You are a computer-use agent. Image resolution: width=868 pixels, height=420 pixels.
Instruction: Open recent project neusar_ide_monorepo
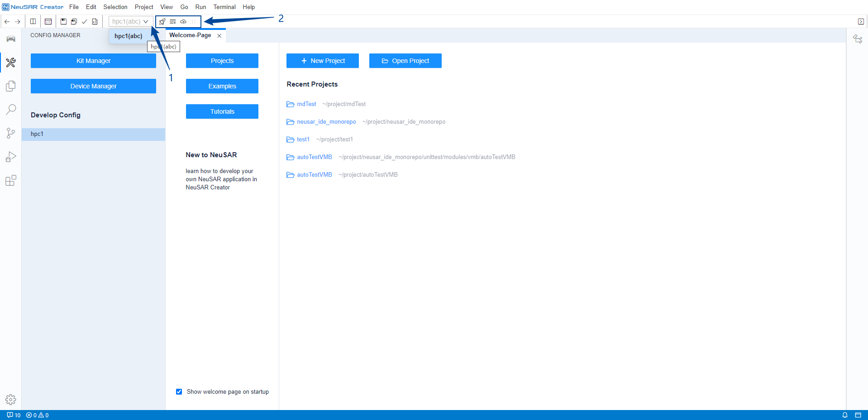click(x=326, y=122)
